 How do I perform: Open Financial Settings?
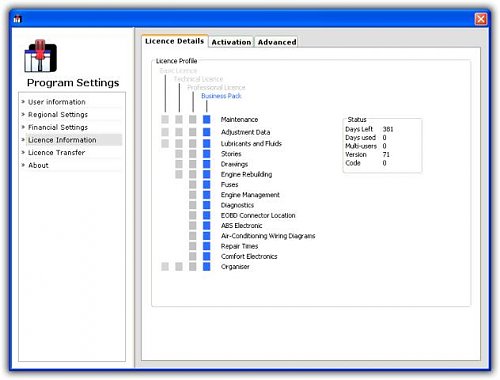58,127
